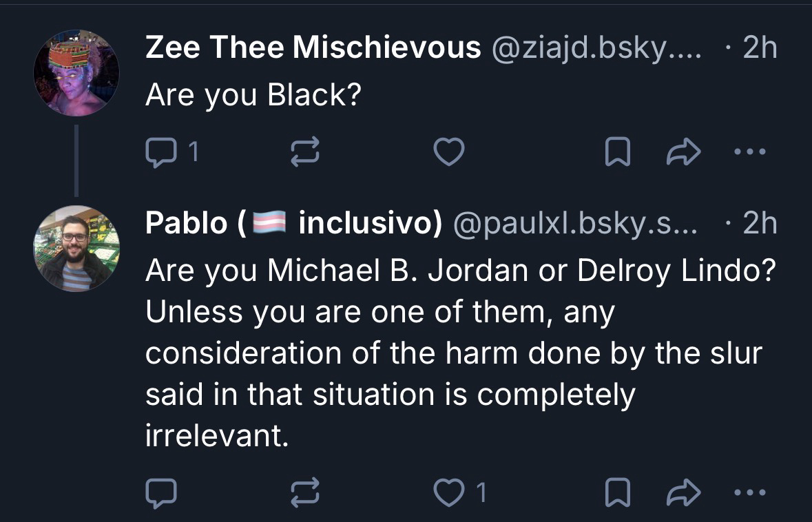Open more options on Zee's post

[750, 153]
